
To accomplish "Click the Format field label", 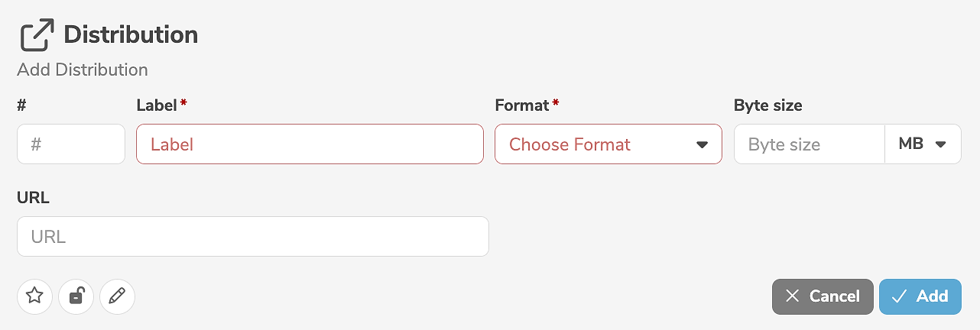I will [522, 105].
